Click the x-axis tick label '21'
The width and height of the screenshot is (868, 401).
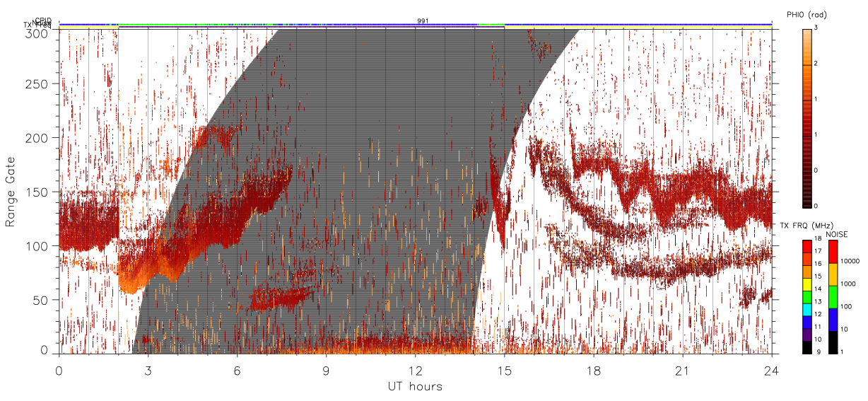[682, 370]
